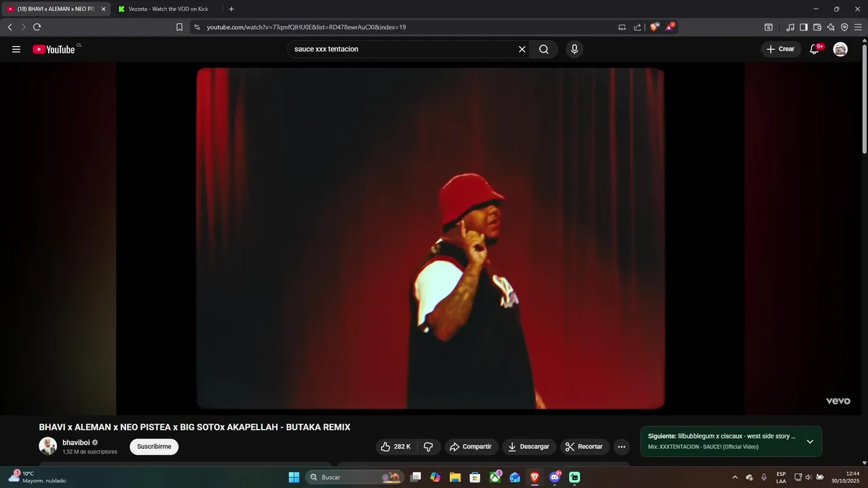Expand the Siguiente playlist panel chevron

coord(810,441)
